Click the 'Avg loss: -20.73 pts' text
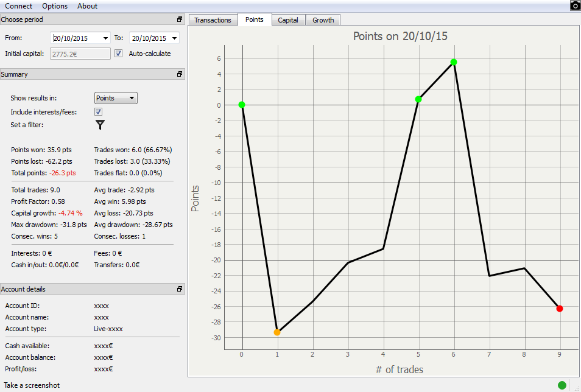 pos(124,213)
